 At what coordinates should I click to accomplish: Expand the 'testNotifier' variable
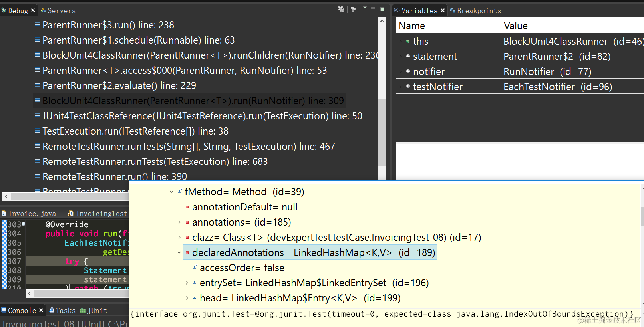(x=401, y=87)
